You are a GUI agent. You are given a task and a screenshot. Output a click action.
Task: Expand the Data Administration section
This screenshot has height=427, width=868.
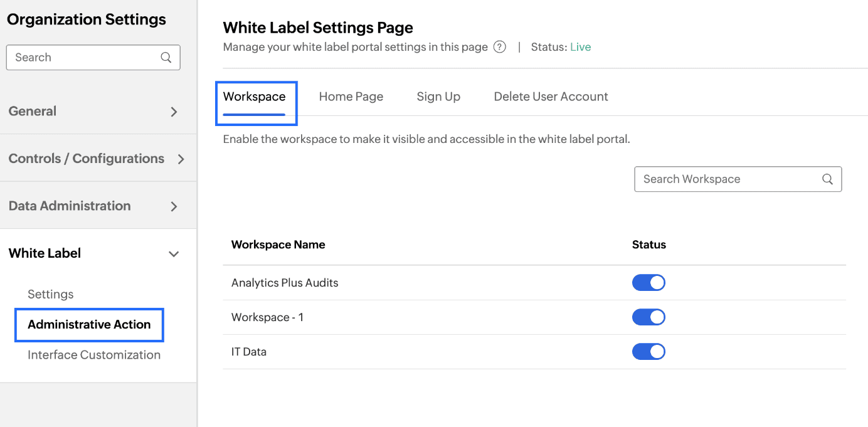pyautogui.click(x=174, y=206)
